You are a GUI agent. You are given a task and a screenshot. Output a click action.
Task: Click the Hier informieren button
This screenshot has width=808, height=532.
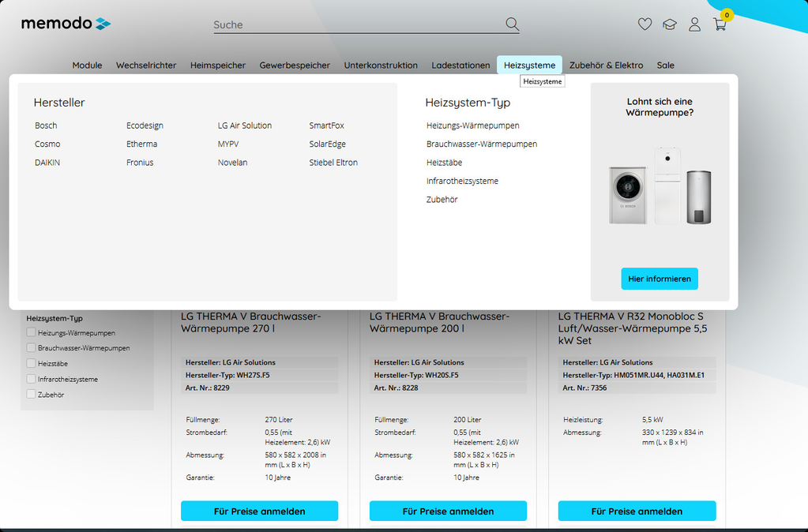659,279
